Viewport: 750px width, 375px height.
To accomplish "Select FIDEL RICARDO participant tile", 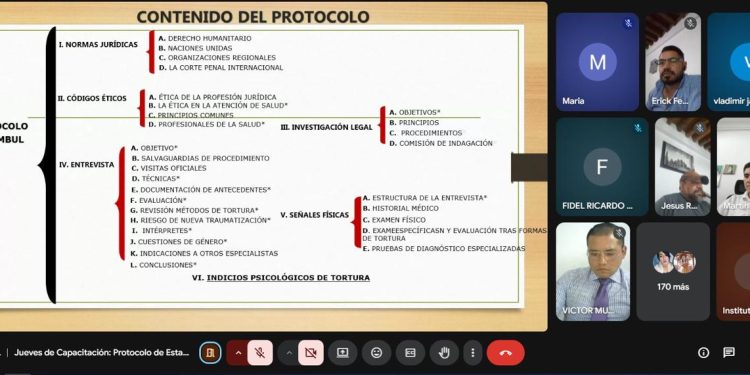I will pyautogui.click(x=602, y=167).
